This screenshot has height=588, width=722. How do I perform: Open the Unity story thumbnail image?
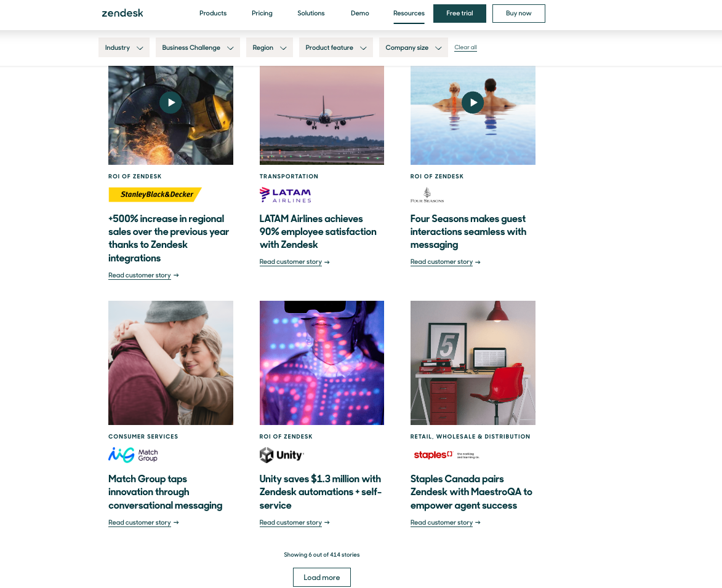pyautogui.click(x=322, y=363)
